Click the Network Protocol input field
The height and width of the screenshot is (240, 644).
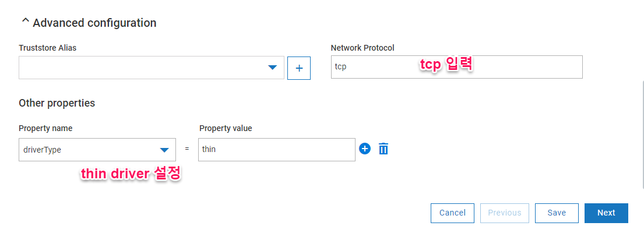pyautogui.click(x=456, y=67)
